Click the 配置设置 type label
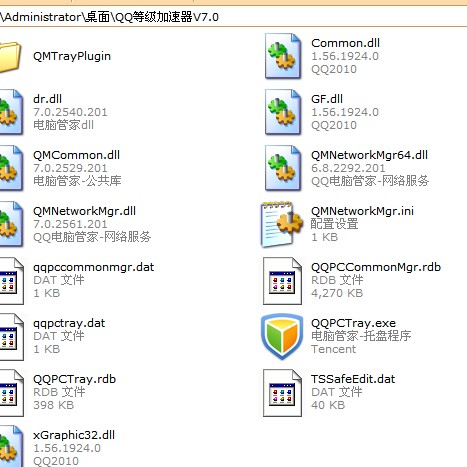Screen dimensions: 467x467 coord(334,224)
